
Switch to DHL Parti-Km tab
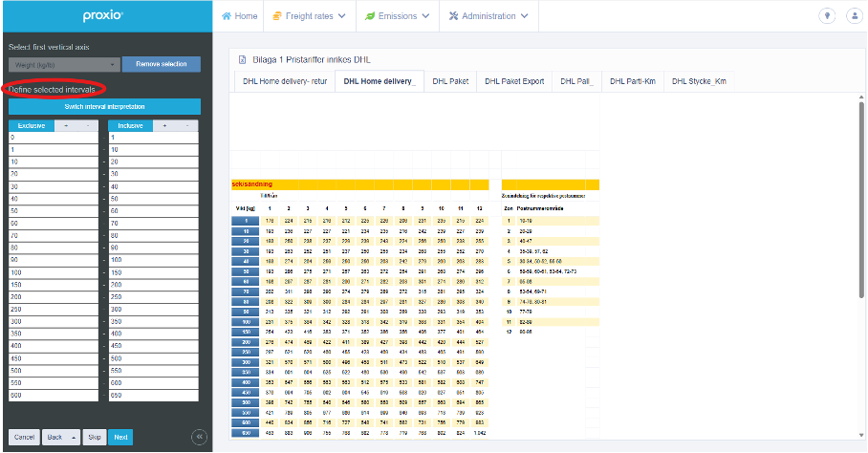[x=633, y=81]
